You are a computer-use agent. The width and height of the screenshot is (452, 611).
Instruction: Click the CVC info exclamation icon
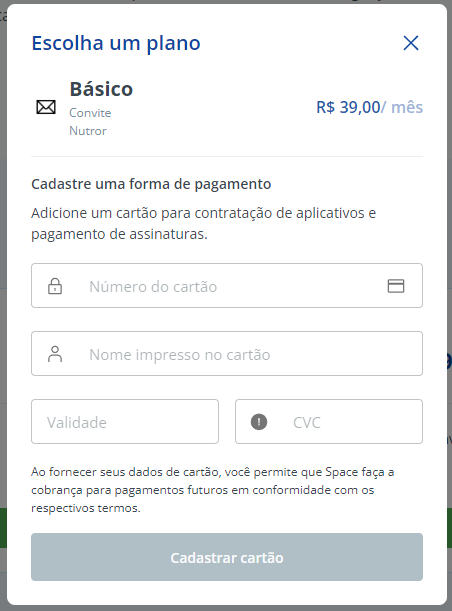[259, 422]
